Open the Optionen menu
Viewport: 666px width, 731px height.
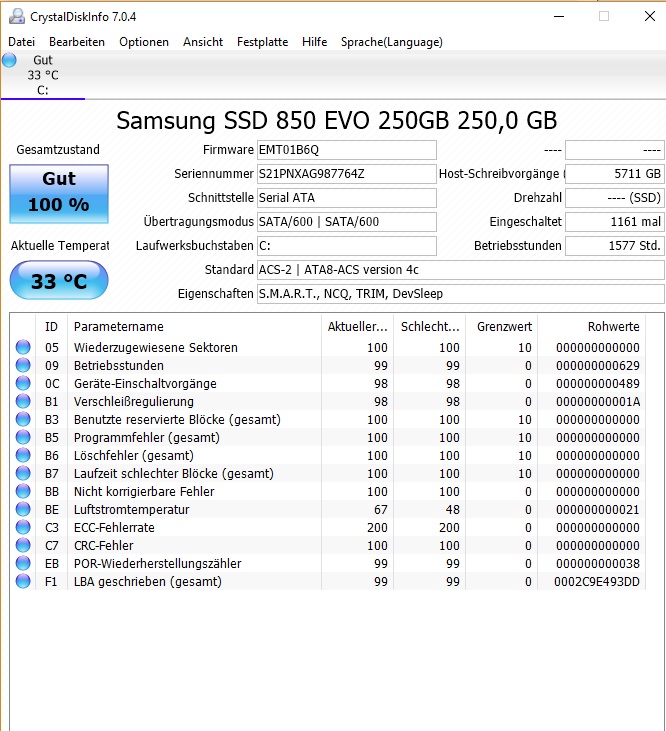coord(144,42)
